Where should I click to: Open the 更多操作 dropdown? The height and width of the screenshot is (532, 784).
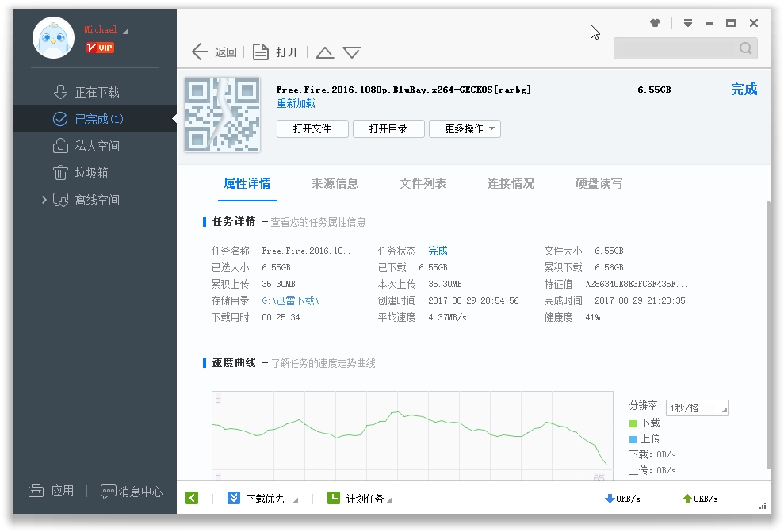click(x=465, y=128)
